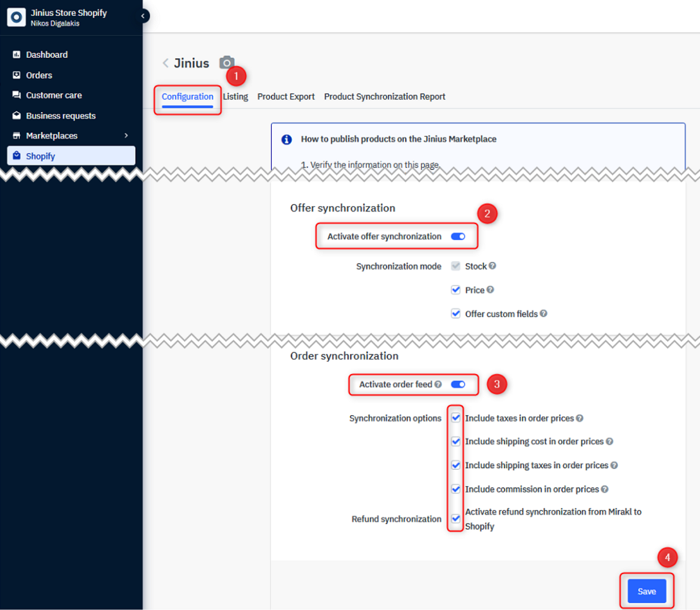This screenshot has height=610, width=700.
Task: Switch to the Listing tab
Action: click(235, 97)
